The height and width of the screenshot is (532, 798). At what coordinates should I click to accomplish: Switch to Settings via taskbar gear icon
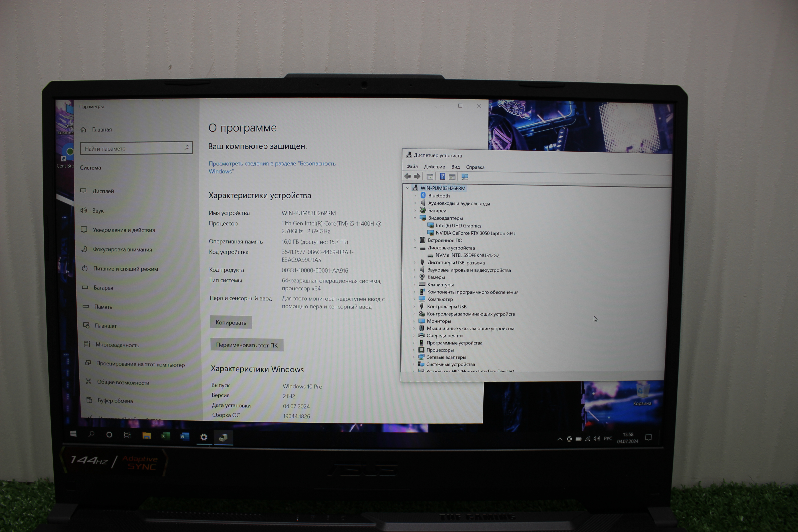204,437
